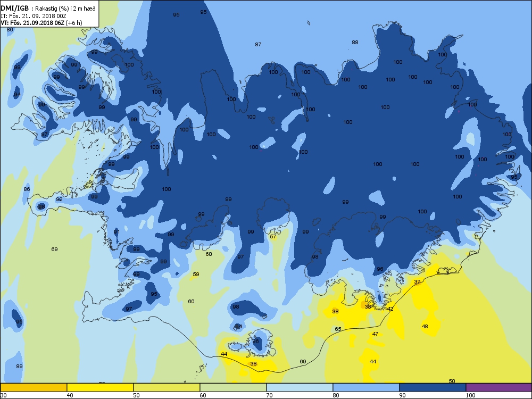Pick the medium blue 80–90 legend band
The width and height of the screenshot is (532, 399).
click(x=366, y=387)
